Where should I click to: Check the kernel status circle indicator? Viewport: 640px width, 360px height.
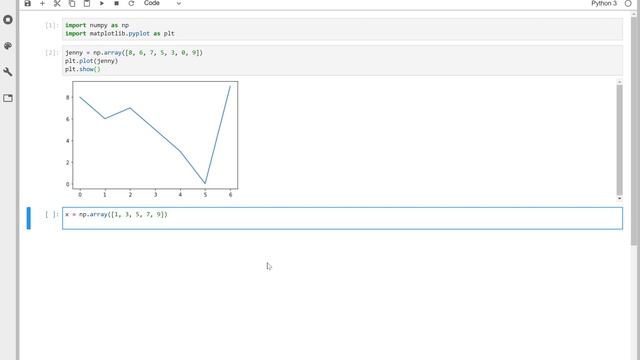point(628,3)
